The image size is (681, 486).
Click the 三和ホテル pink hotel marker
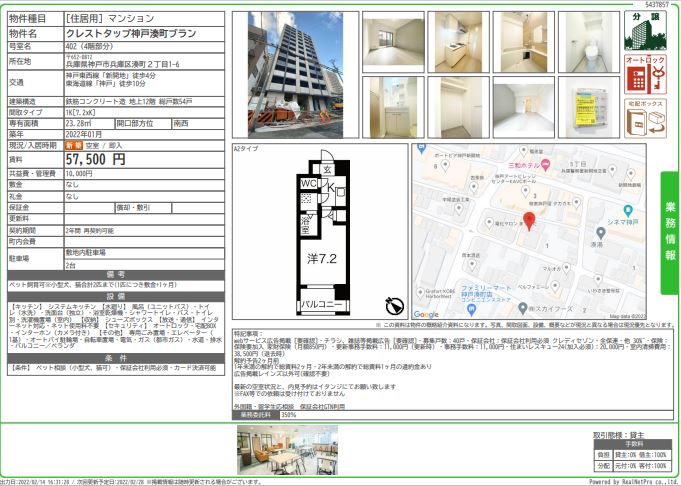click(x=546, y=165)
